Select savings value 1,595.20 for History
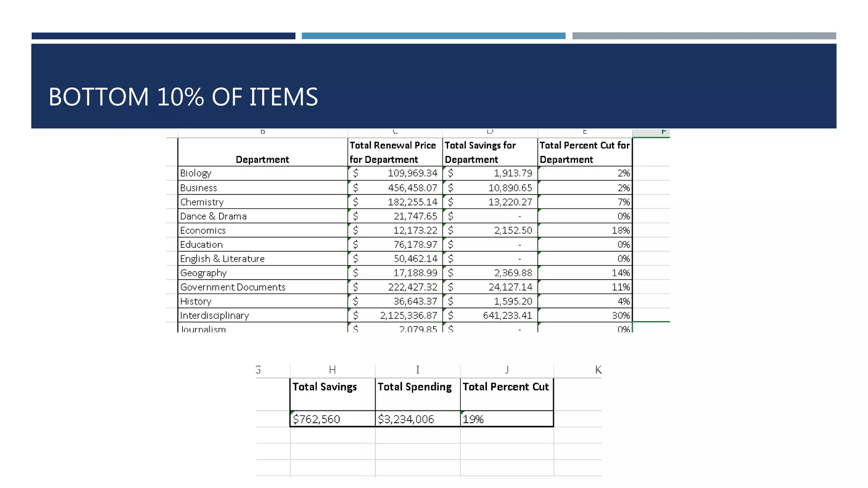The width and height of the screenshot is (868, 488). click(490, 301)
